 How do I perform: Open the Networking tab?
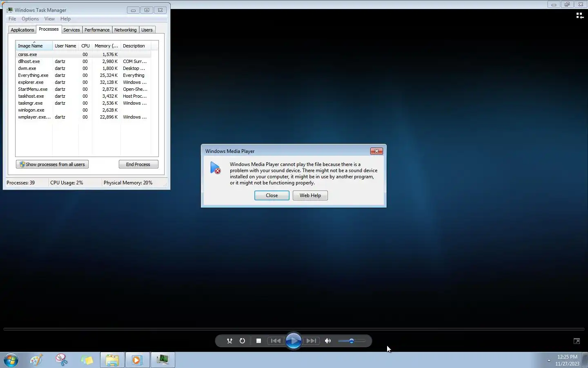(125, 30)
